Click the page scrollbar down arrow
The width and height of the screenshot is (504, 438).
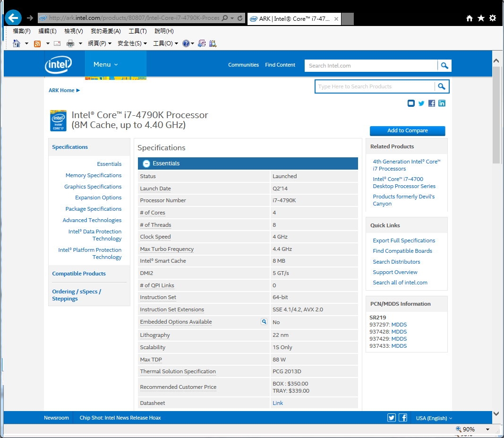[496, 413]
